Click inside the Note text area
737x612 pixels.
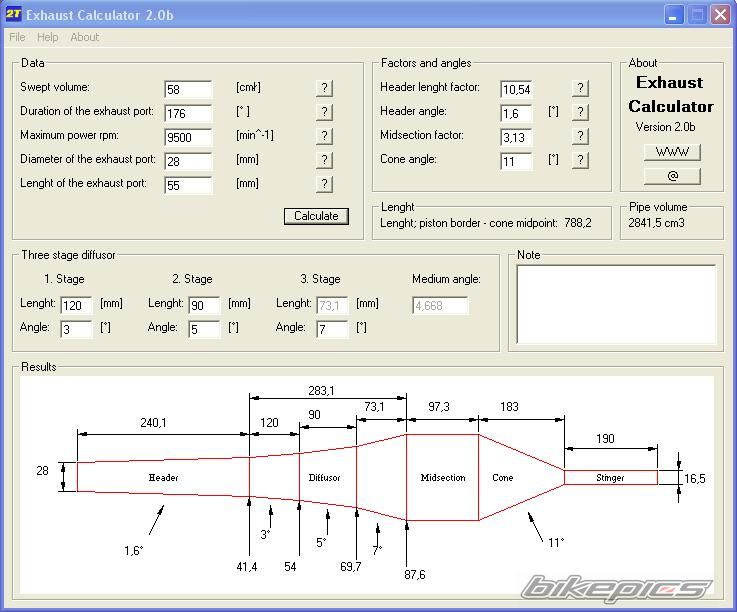[x=616, y=305]
